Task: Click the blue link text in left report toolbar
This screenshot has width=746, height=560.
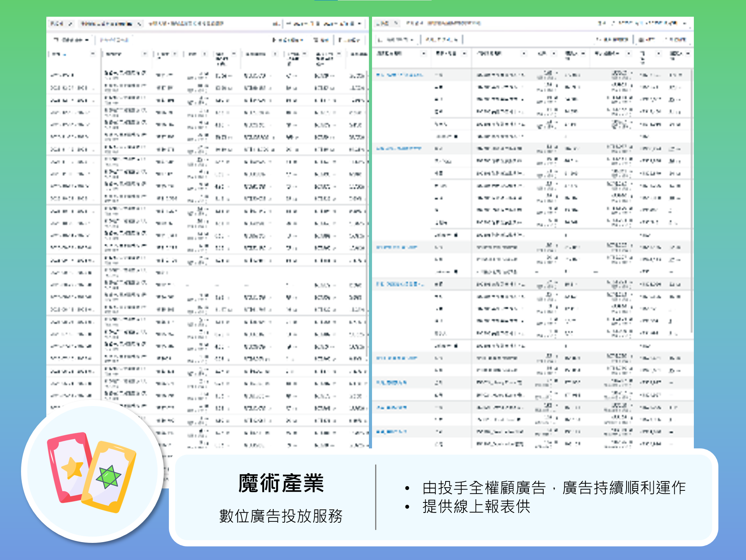Action: [114, 40]
